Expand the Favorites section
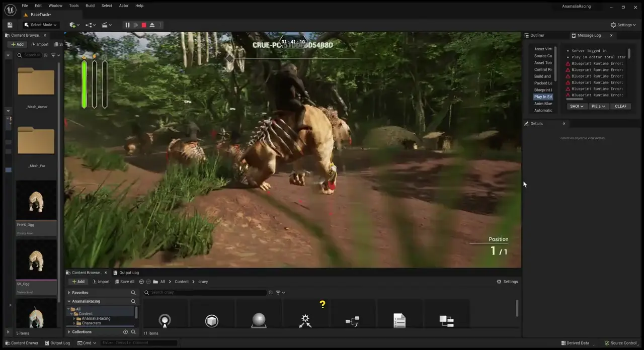The width and height of the screenshot is (644, 350). tap(69, 293)
